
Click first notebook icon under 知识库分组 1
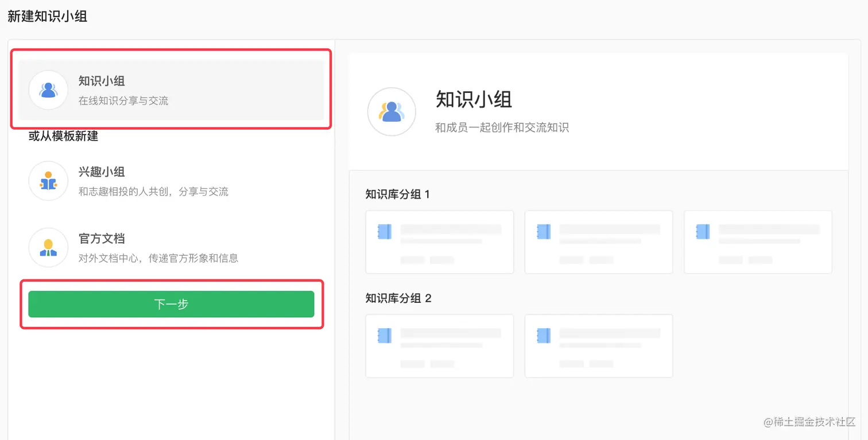coord(384,232)
